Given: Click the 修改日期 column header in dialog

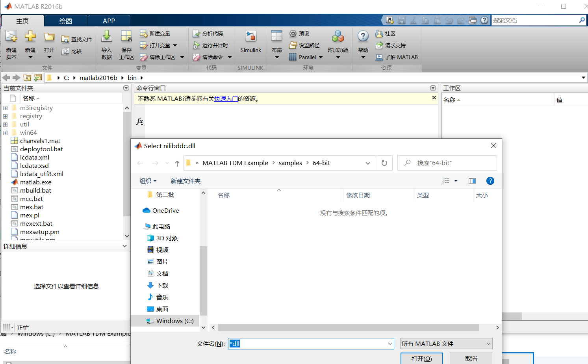Looking at the screenshot, I should (358, 195).
